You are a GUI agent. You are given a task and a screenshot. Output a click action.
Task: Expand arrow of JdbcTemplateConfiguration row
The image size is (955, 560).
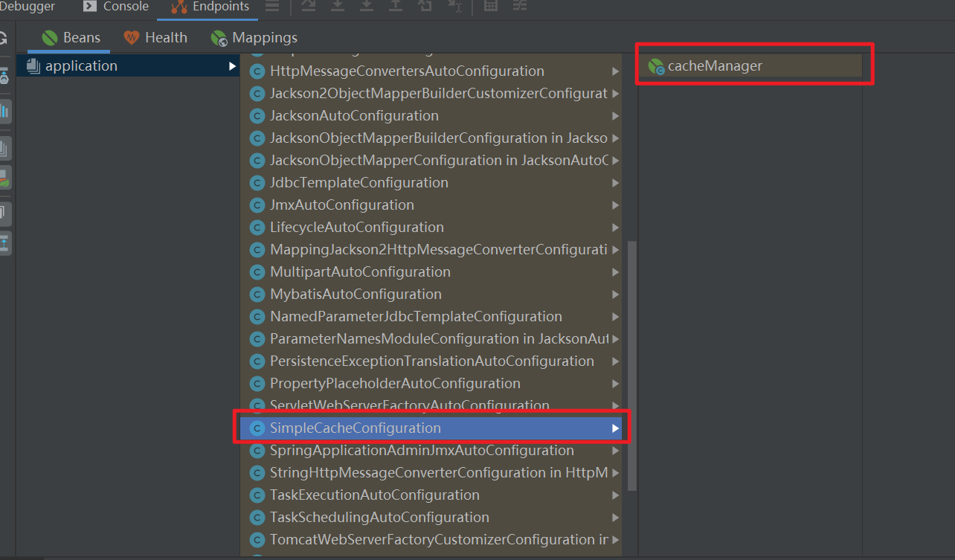pos(615,183)
